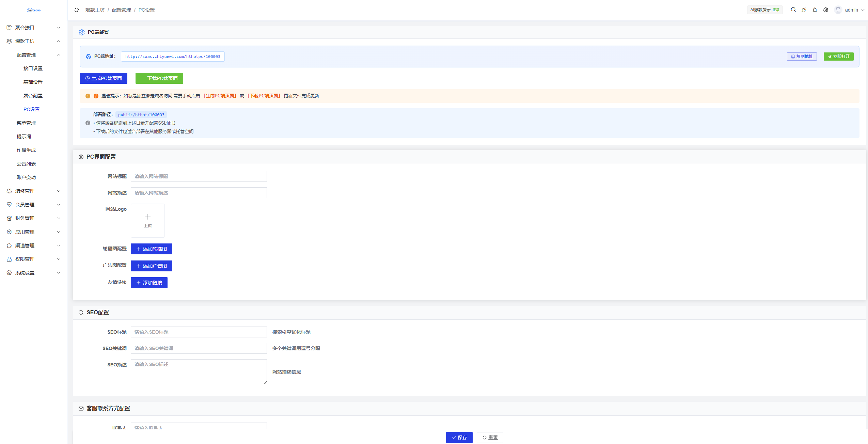The width and height of the screenshot is (868, 444).
Task: Click the 保存 button at the bottom
Action: [459, 438]
